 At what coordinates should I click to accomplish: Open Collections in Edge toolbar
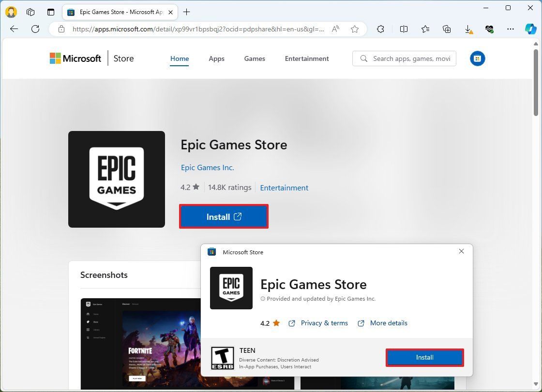446,29
